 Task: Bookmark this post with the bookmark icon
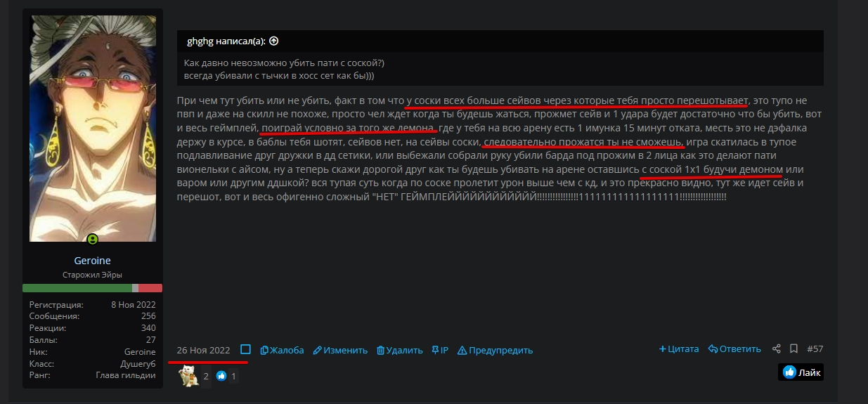click(793, 349)
